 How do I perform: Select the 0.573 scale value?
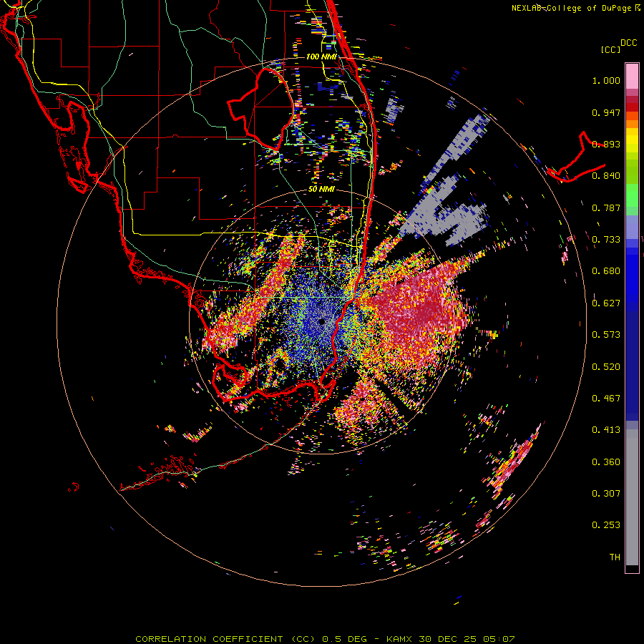(x=606, y=335)
